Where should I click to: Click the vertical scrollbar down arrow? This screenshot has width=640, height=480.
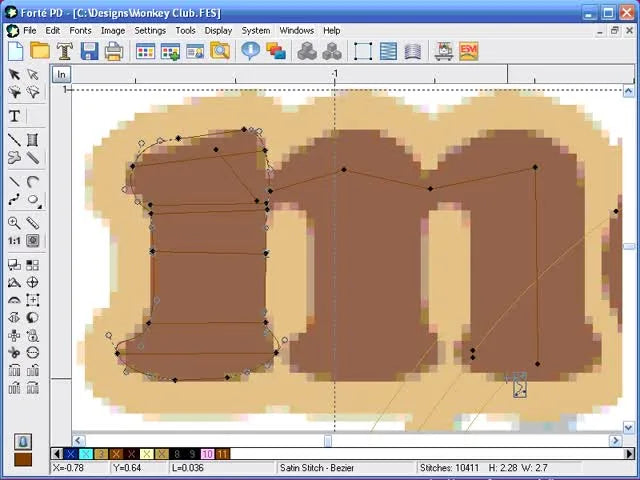[629, 428]
